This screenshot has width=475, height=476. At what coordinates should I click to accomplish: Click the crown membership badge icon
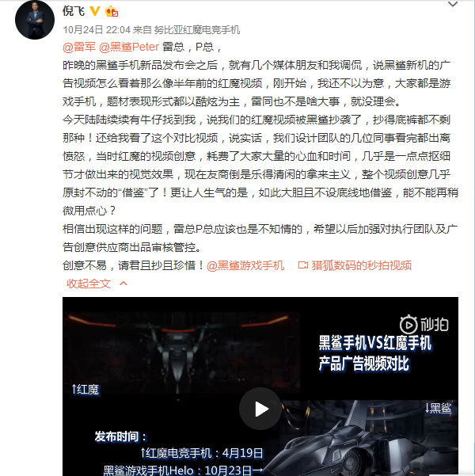point(112,11)
